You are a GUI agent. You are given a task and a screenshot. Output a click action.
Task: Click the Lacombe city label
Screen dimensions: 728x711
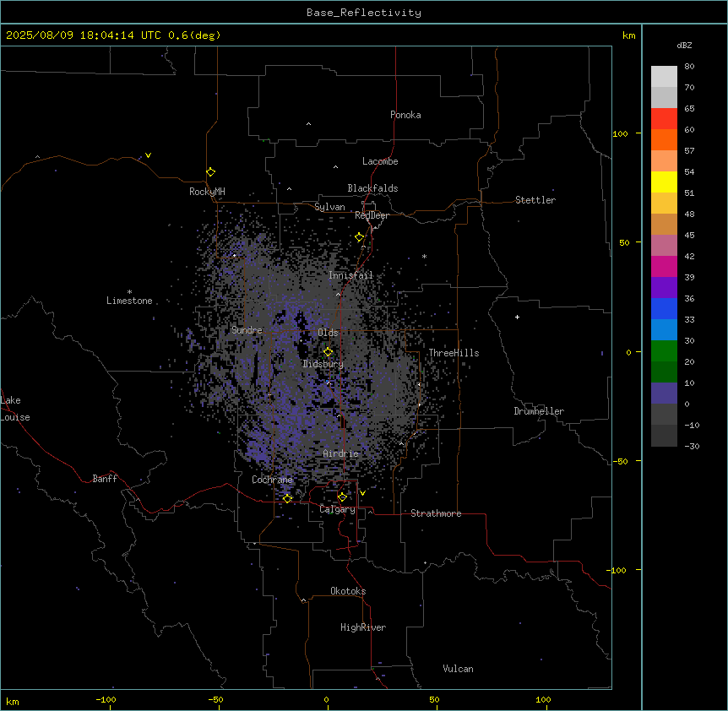tap(380, 161)
